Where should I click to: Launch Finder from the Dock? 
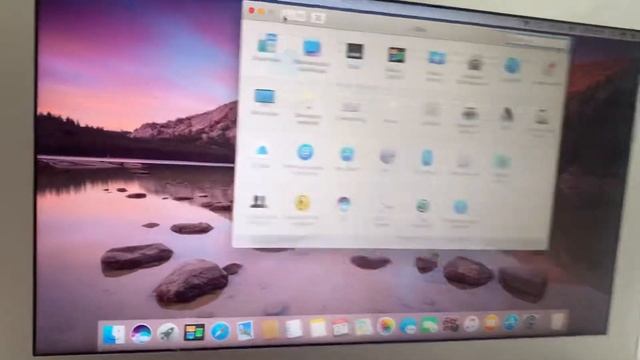[x=113, y=335]
